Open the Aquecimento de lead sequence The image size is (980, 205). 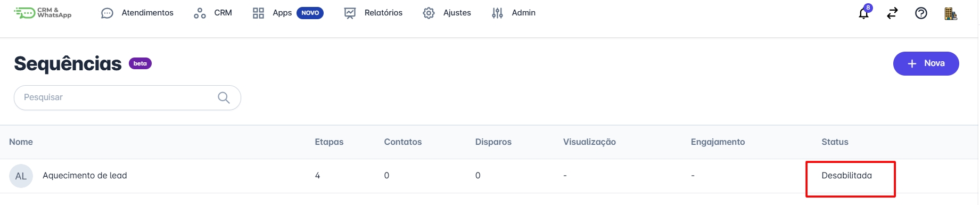tap(85, 176)
